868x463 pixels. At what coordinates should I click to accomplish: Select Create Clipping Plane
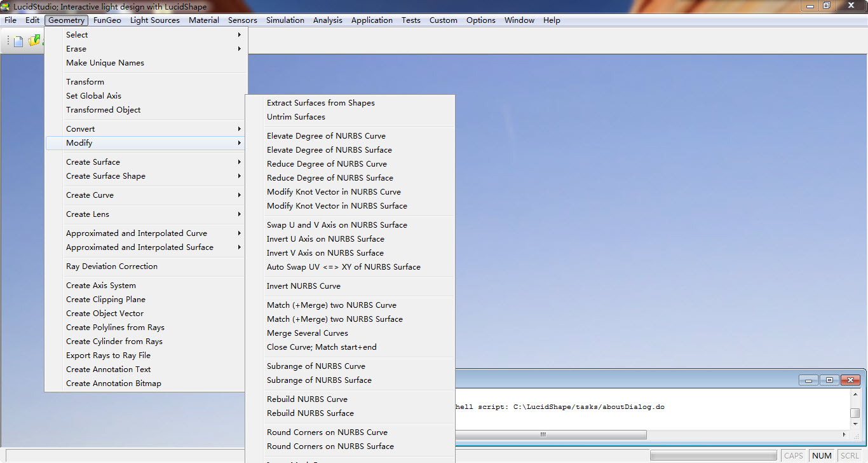tap(146, 300)
